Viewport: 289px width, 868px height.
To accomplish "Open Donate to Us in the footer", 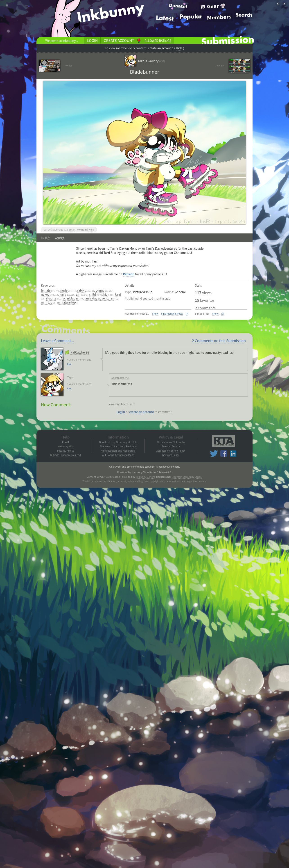I will pos(106,442).
